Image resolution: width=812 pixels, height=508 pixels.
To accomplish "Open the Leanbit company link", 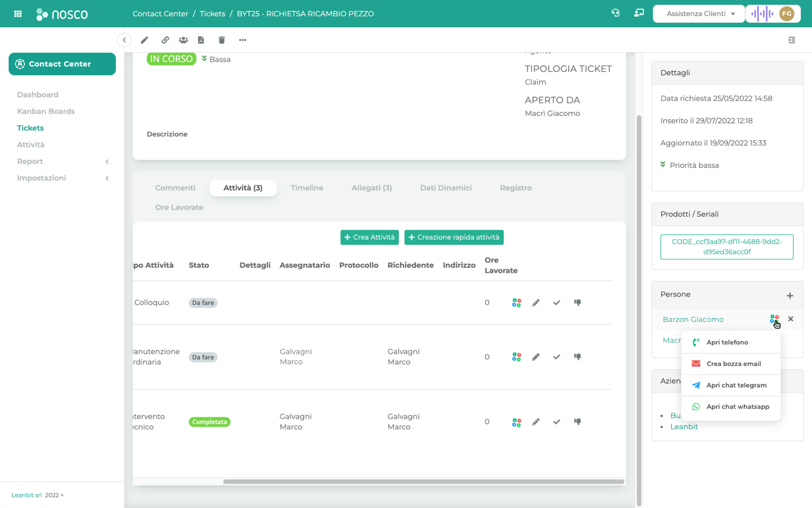I will (x=684, y=427).
